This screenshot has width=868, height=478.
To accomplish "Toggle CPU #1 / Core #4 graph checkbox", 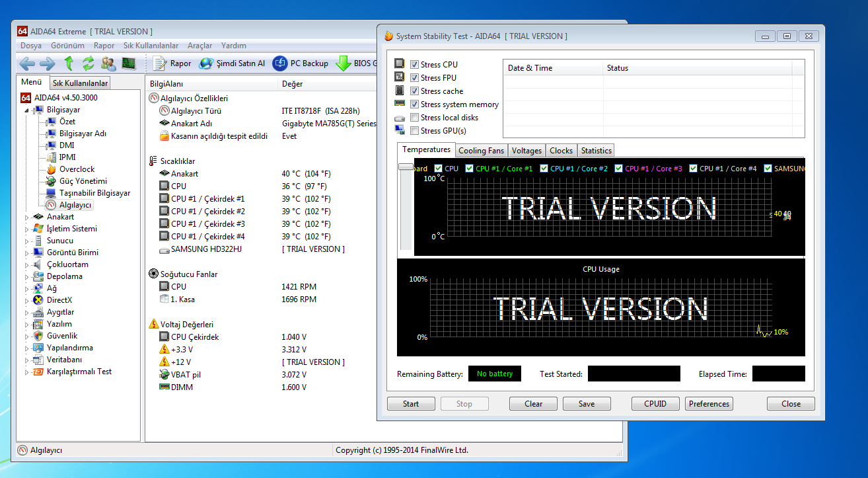I will [x=694, y=169].
